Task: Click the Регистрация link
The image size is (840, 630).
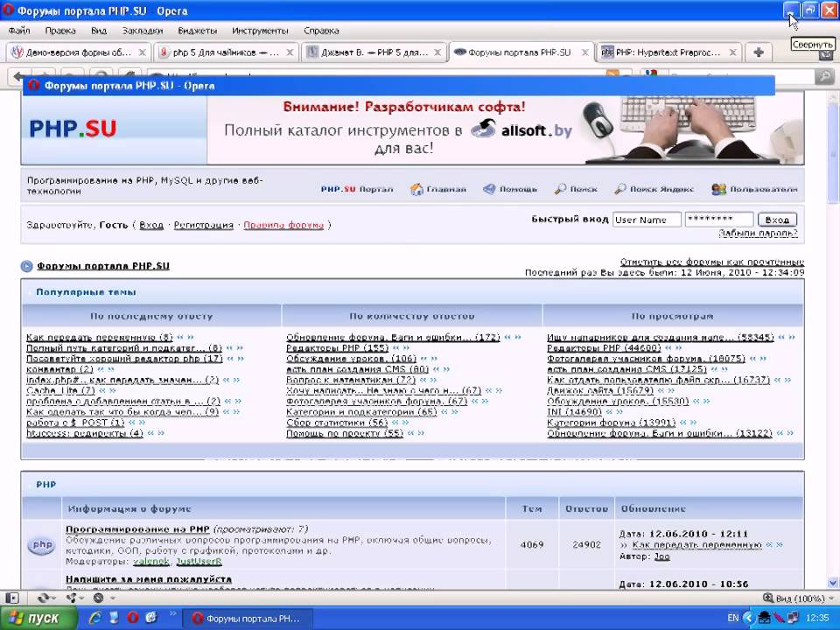Action: point(204,225)
